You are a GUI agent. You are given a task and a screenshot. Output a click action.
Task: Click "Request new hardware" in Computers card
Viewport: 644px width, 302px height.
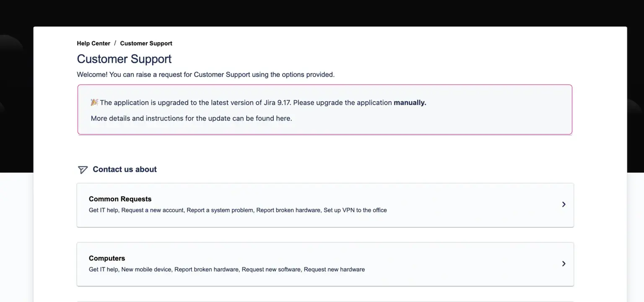click(334, 269)
